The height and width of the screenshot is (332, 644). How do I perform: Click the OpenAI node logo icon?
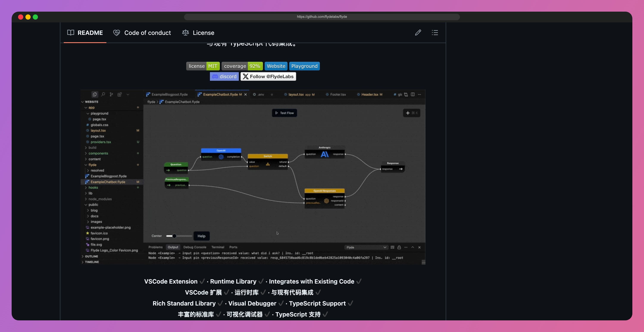click(x=221, y=157)
